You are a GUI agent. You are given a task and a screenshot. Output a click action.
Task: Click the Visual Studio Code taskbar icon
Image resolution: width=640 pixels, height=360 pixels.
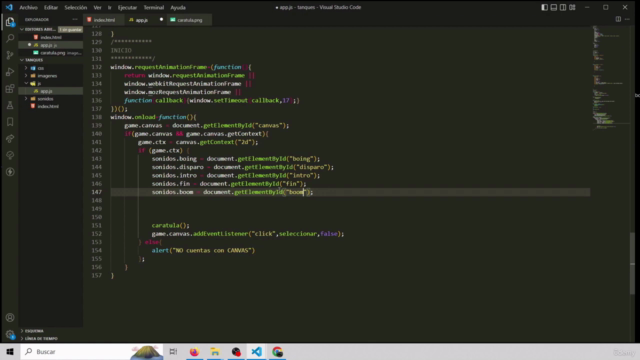[x=257, y=351]
